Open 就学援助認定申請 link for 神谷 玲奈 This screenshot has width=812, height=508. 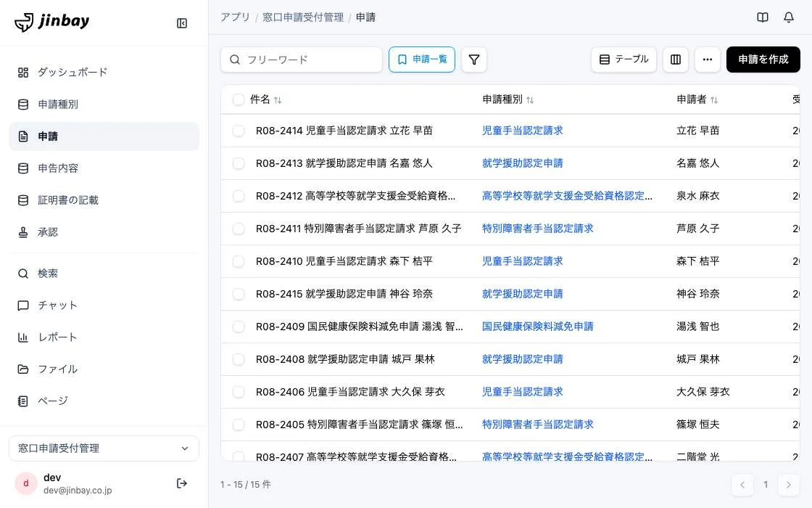522,294
